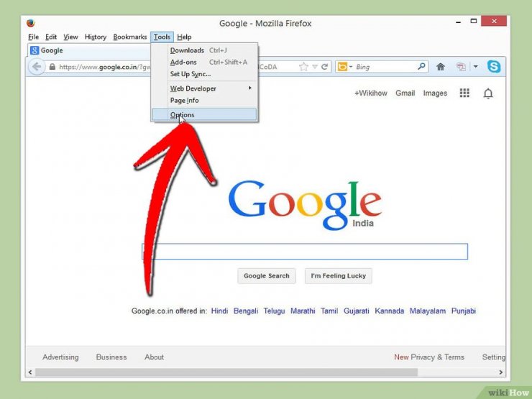Viewport: 532px width, 399px height.
Task: Open the Home page icon
Action: (441, 66)
